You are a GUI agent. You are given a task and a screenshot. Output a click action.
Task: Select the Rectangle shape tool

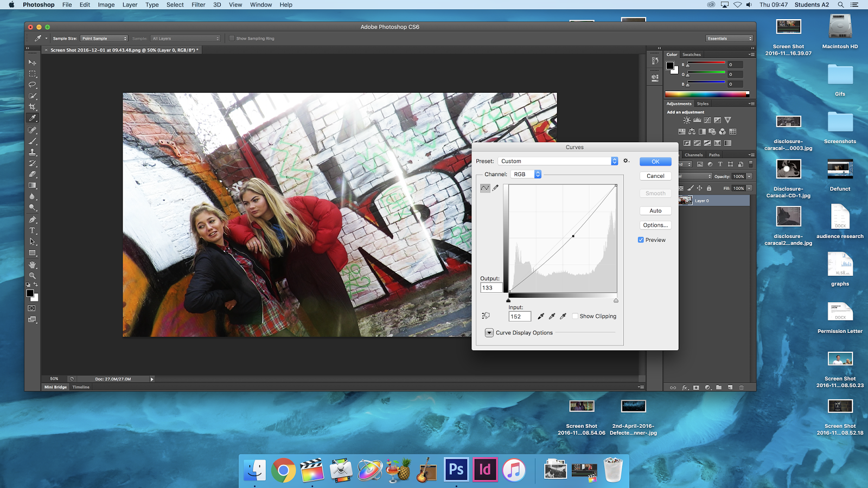point(33,253)
